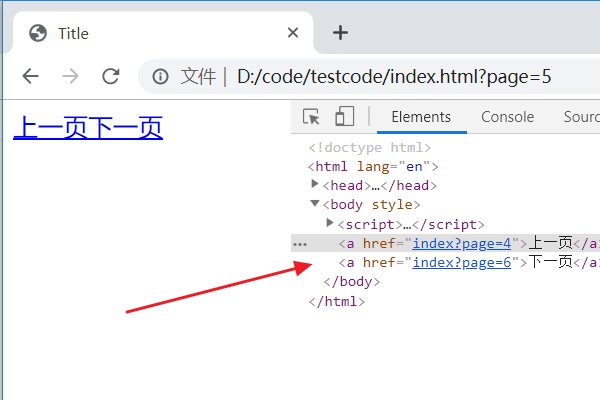Image resolution: width=600 pixels, height=400 pixels.
Task: Click the 下一页 link on page
Action: click(125, 128)
